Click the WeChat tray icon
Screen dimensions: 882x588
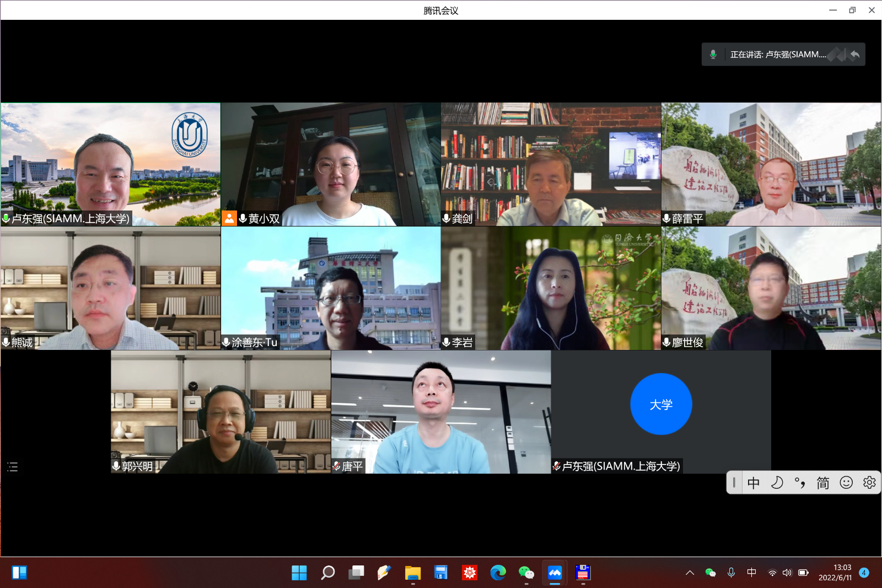[x=711, y=573]
